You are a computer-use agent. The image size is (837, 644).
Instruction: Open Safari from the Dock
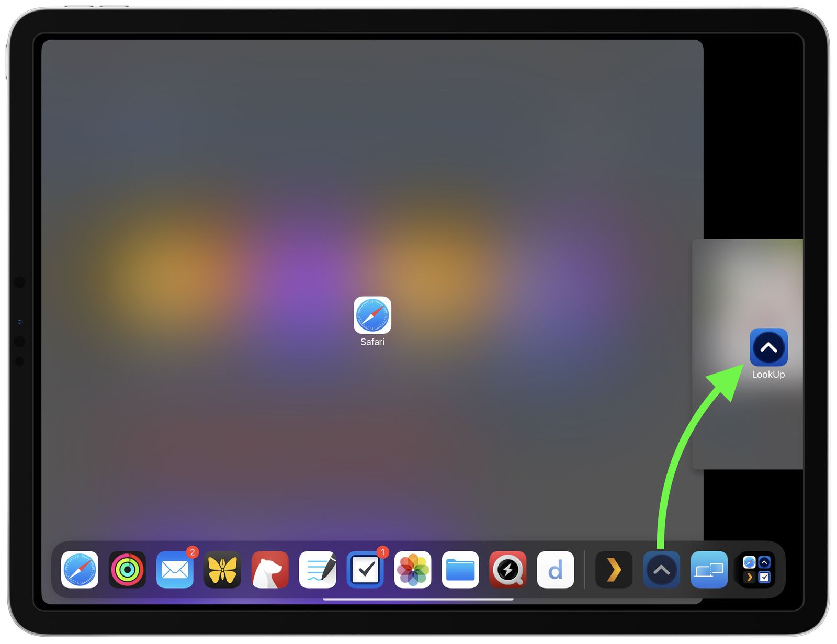[80, 570]
